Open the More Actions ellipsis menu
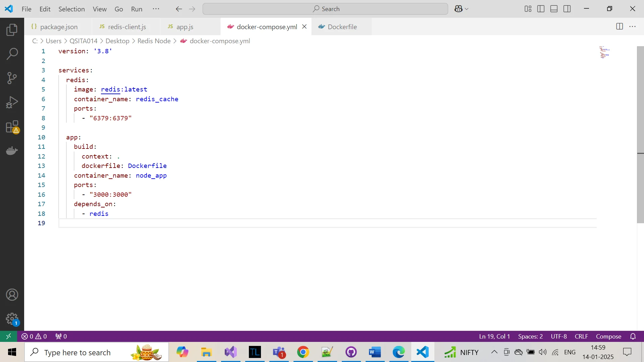This screenshot has width=644, height=362. [633, 26]
